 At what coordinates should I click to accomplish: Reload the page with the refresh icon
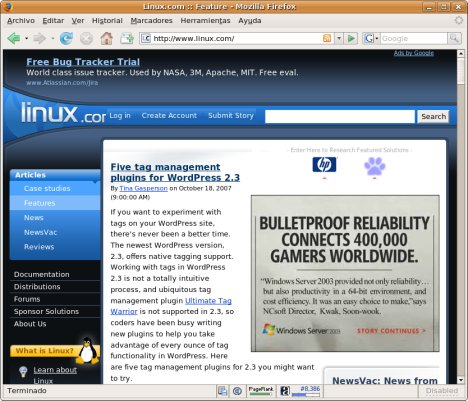[66, 39]
